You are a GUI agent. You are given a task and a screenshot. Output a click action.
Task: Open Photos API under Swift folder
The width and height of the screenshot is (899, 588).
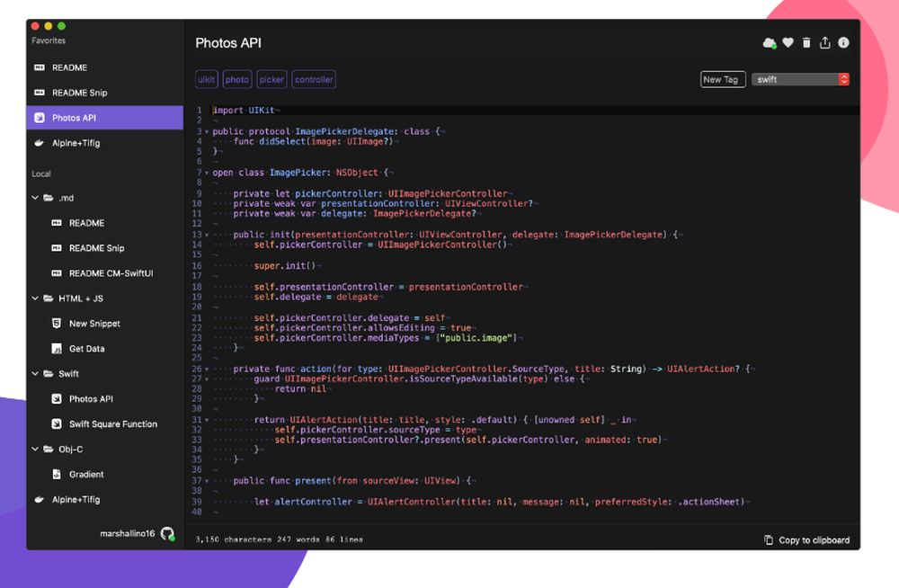click(x=105, y=399)
